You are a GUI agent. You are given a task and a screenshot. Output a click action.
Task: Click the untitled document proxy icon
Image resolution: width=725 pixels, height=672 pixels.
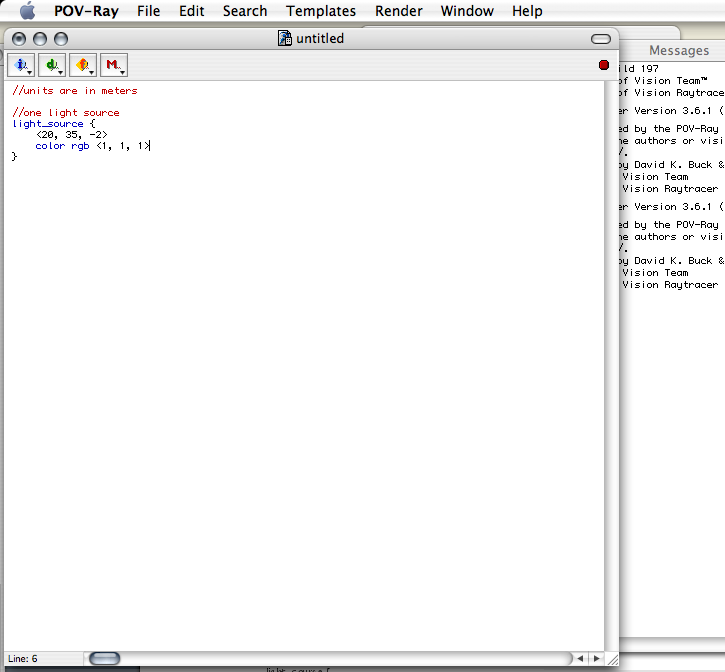point(285,39)
